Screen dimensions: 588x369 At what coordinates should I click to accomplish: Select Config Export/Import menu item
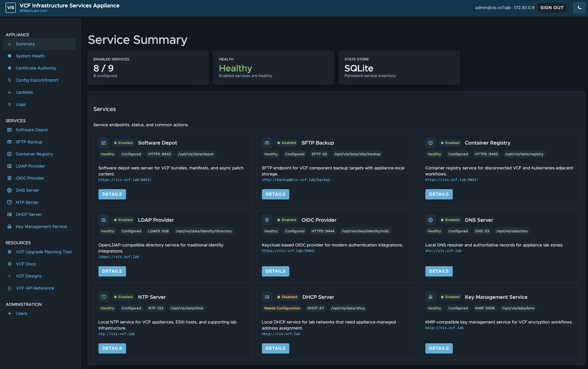pyautogui.click(x=39, y=80)
